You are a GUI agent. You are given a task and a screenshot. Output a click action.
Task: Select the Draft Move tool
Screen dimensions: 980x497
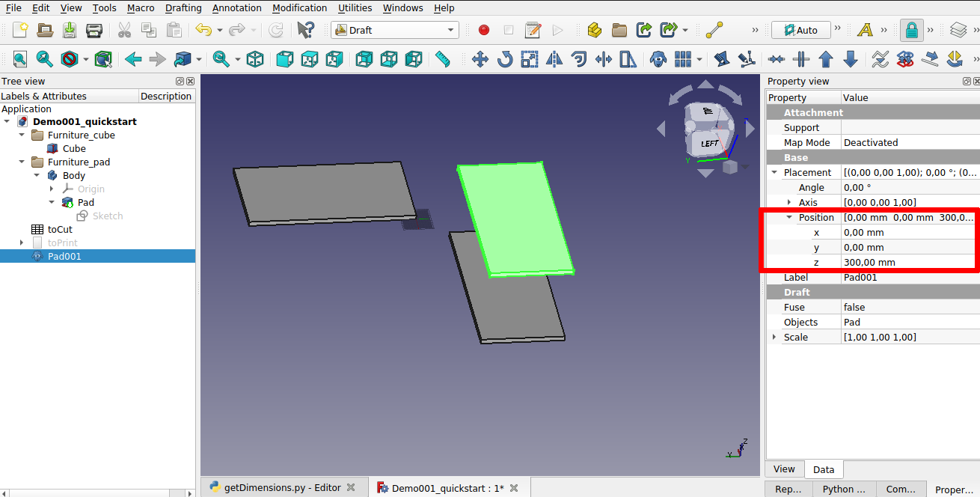click(x=480, y=59)
